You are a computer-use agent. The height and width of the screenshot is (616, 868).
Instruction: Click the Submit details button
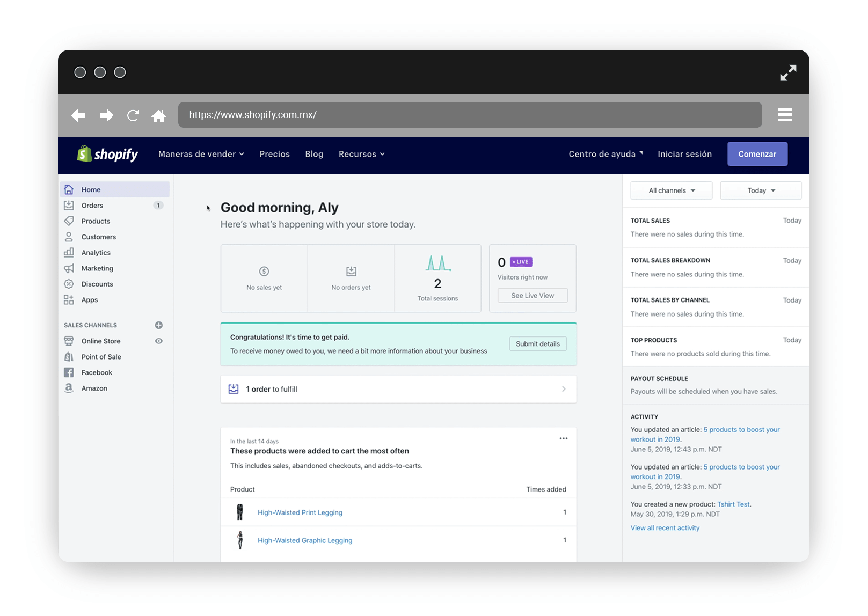point(538,344)
